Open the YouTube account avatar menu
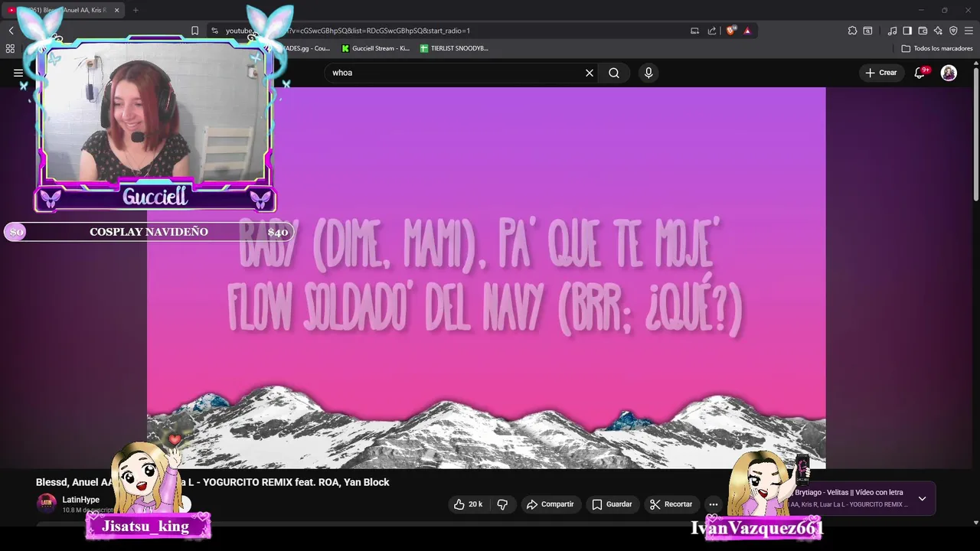This screenshot has width=980, height=551. (x=949, y=73)
